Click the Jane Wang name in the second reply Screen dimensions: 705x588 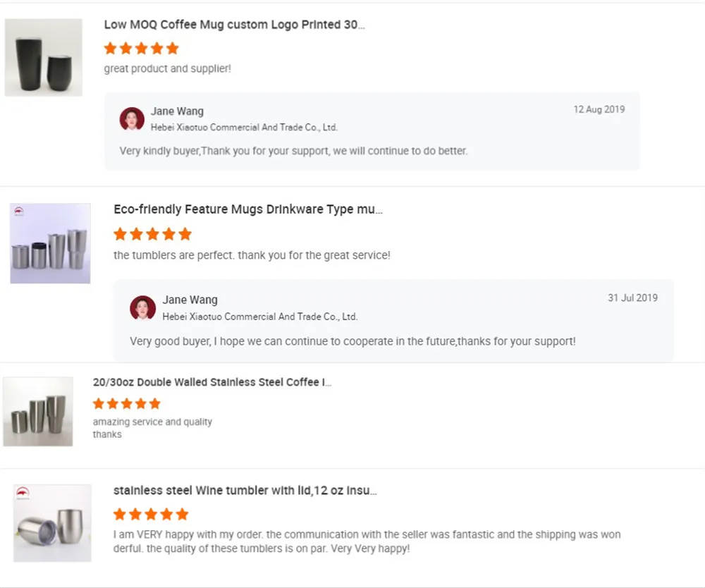[190, 300]
